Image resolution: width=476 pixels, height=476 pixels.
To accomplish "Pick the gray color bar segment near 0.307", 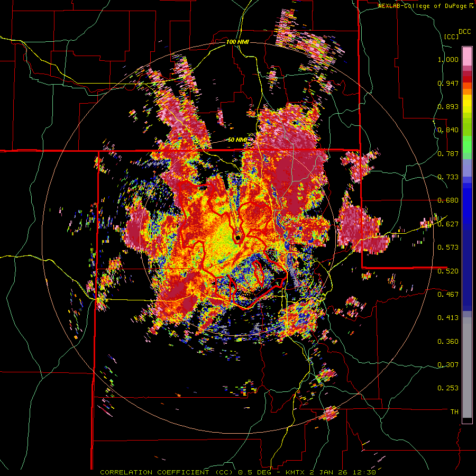I will pyautogui.click(x=467, y=368).
